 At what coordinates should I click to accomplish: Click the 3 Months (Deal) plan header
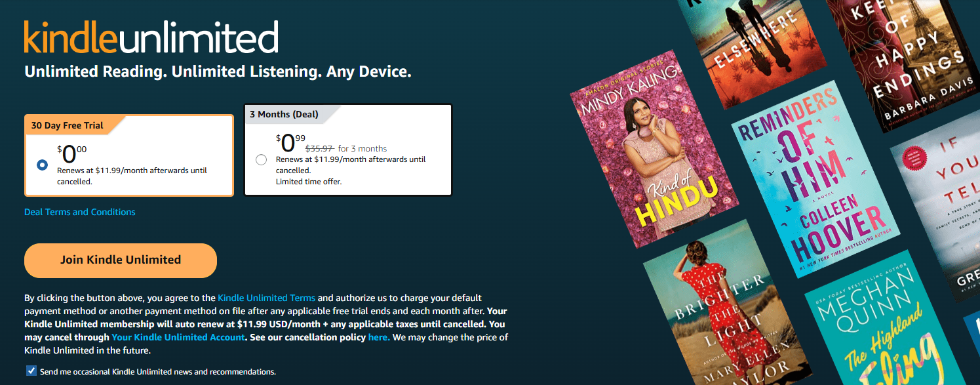[x=284, y=114]
